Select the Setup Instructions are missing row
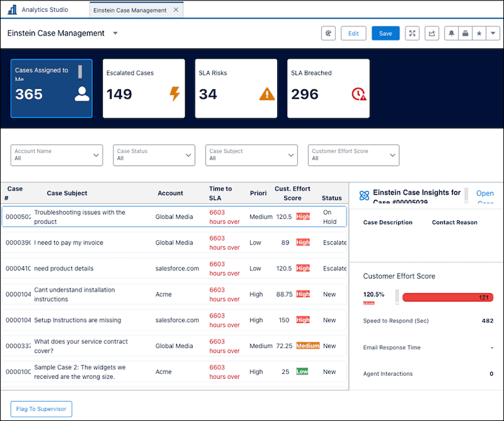The image size is (504, 421). [x=174, y=320]
